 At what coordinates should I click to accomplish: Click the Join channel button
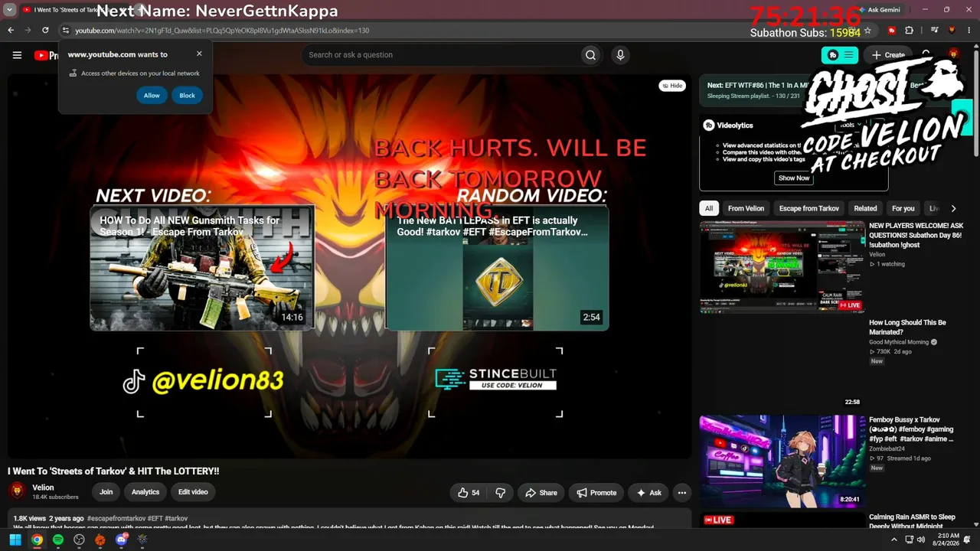(x=106, y=492)
